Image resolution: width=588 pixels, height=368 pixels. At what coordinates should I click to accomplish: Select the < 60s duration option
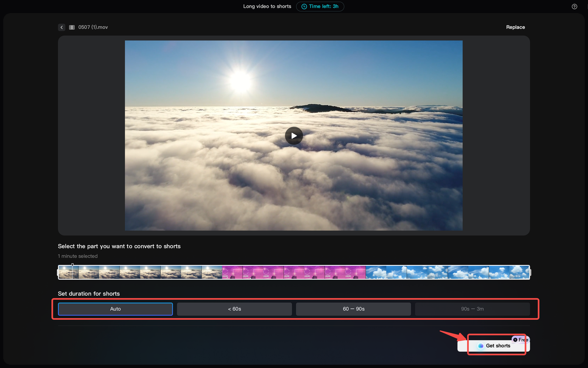coord(234,309)
